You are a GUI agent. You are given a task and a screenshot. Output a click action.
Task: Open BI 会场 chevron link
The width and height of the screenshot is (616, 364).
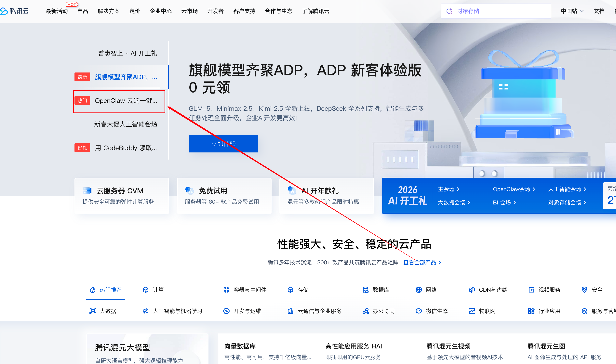coord(504,202)
